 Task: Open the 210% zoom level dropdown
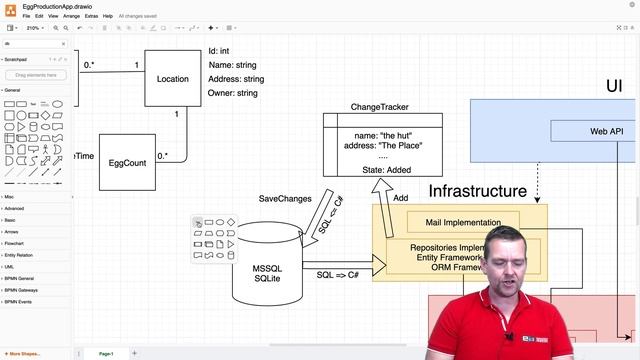pos(35,28)
